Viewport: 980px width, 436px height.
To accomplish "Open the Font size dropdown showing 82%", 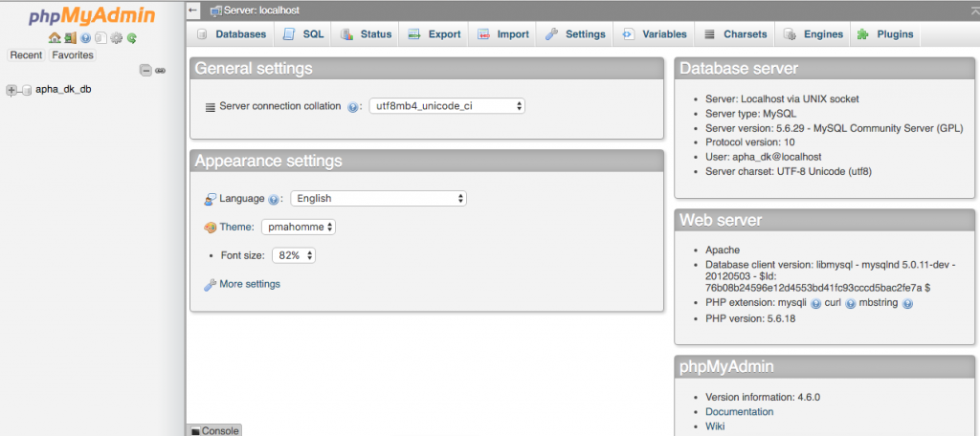I will 293,255.
